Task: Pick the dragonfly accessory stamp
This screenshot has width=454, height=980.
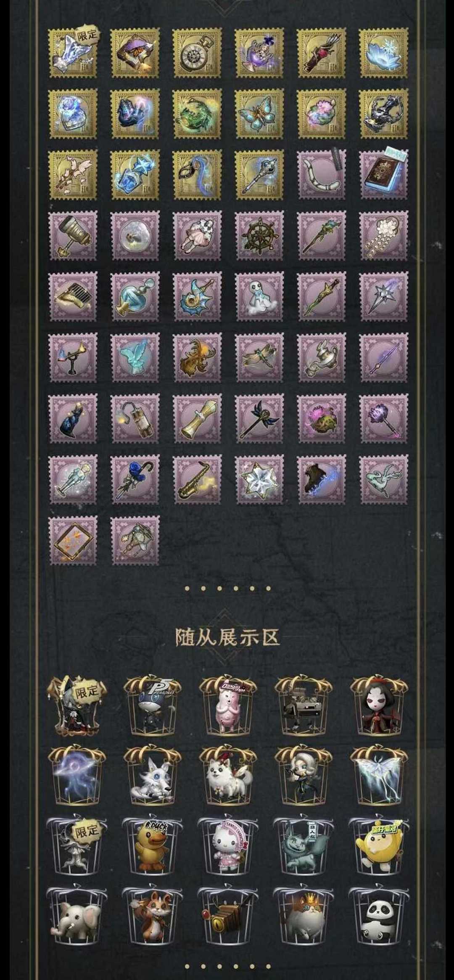Action: coord(259,358)
